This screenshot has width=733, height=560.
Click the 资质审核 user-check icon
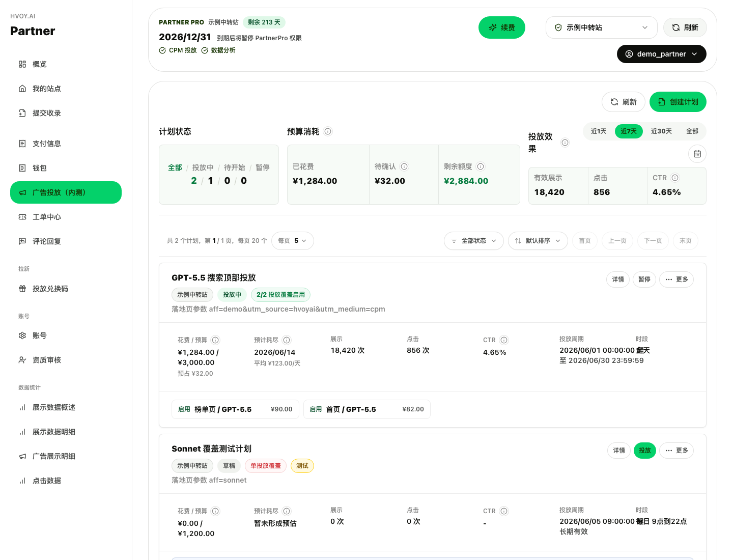coord(22,360)
